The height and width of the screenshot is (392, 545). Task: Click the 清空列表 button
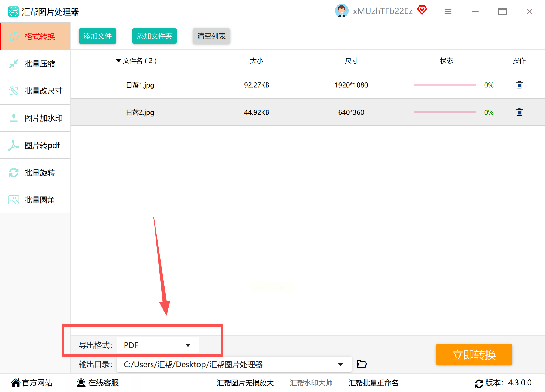pyautogui.click(x=211, y=36)
